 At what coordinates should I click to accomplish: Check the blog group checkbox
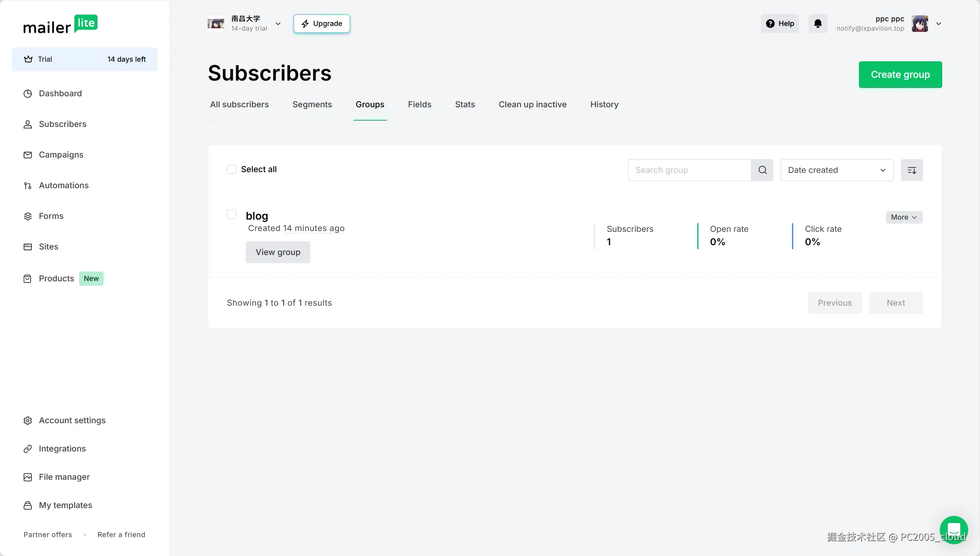coord(232,214)
